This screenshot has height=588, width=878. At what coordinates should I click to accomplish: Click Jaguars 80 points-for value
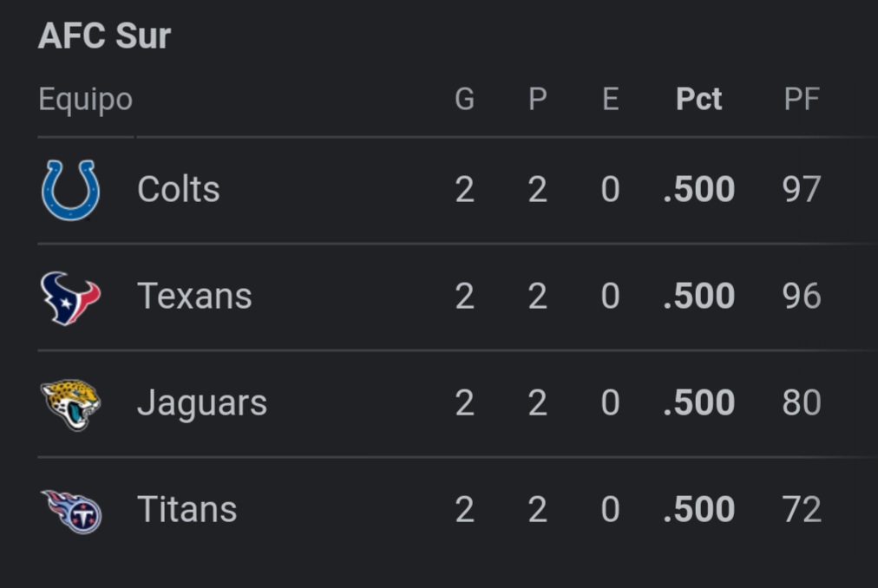801,403
